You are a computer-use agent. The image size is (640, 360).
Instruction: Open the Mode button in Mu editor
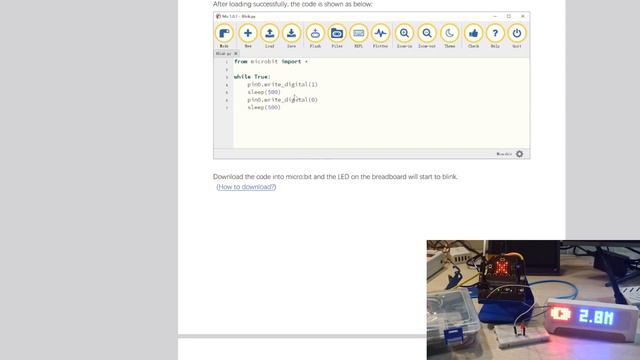tap(224, 33)
